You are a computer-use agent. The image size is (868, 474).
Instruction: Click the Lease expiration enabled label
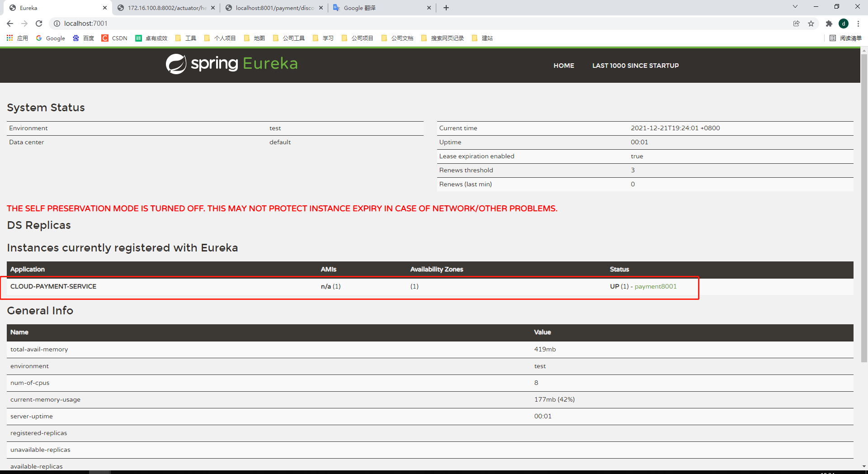[476, 156]
